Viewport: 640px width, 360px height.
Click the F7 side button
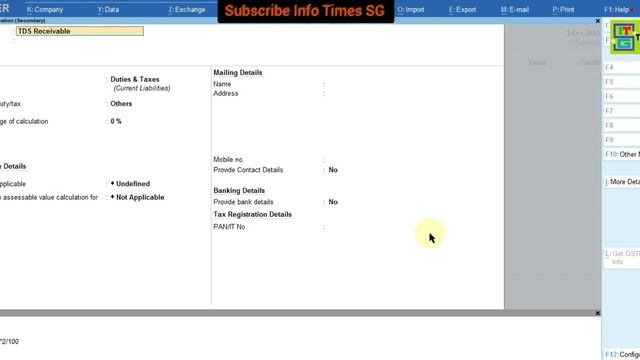(x=622, y=111)
